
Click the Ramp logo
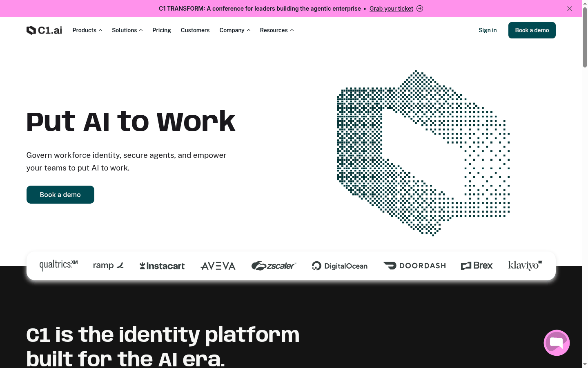[108, 266]
